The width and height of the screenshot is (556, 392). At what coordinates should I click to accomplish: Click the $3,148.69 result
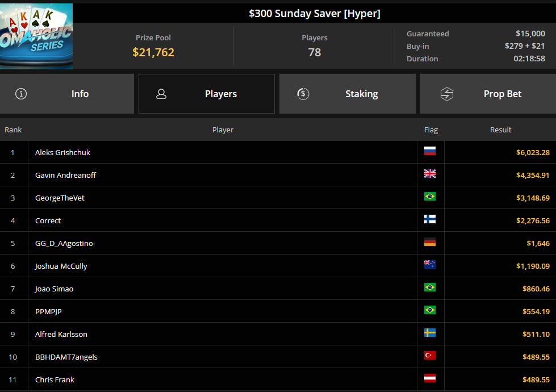533,198
